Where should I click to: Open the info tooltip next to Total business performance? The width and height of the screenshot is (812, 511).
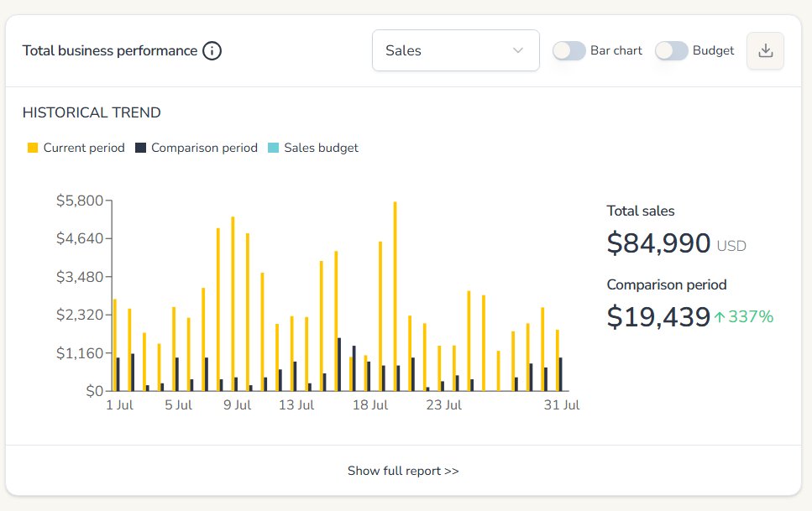point(212,50)
